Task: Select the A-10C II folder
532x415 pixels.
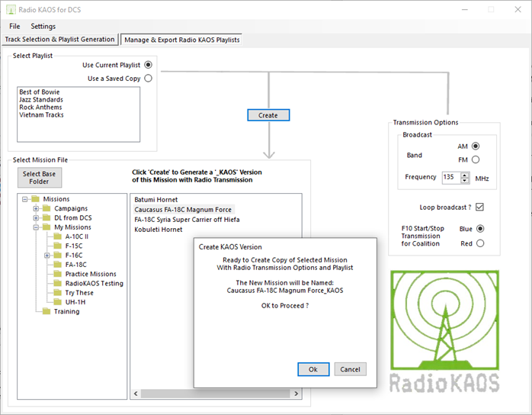Action: pos(77,236)
